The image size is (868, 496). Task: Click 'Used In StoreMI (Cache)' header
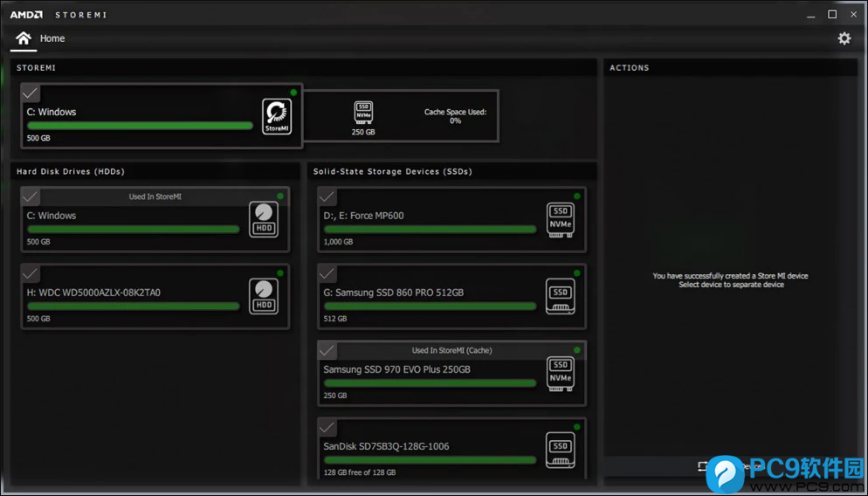[x=451, y=350]
